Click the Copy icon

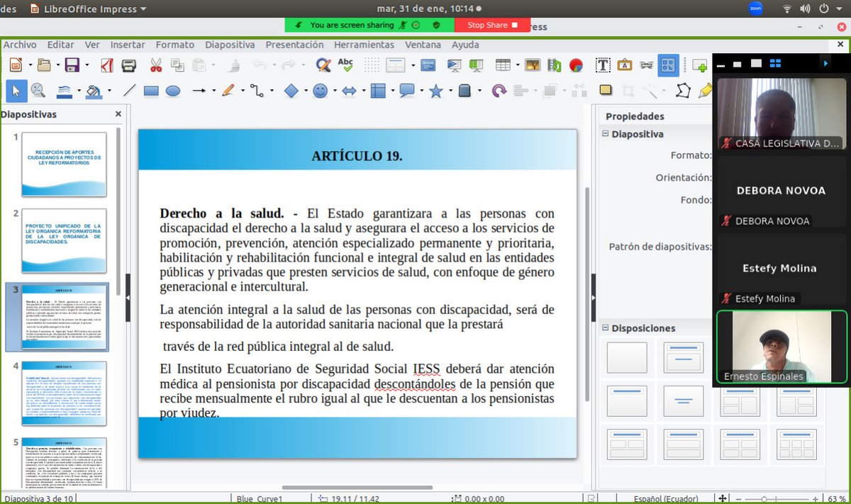click(177, 65)
